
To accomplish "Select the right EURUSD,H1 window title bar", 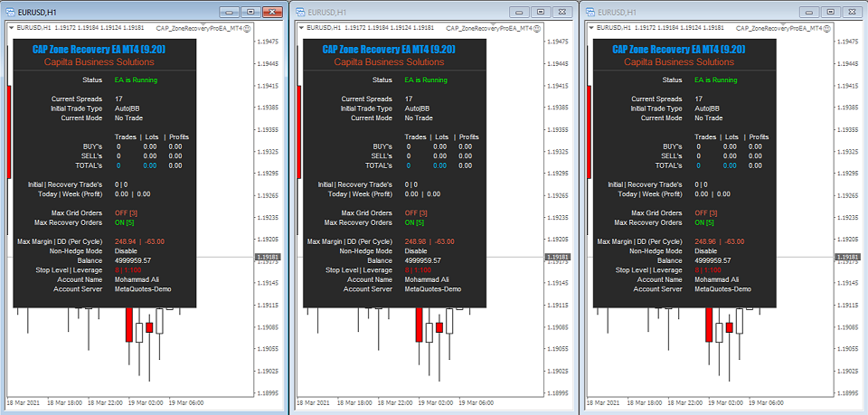I will [x=696, y=13].
